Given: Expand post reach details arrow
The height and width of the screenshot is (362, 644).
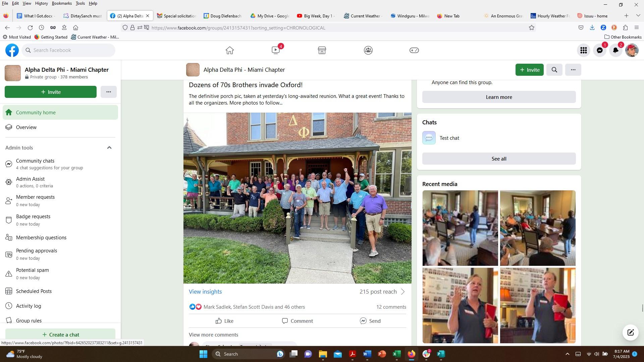Looking at the screenshot, I should point(403,292).
